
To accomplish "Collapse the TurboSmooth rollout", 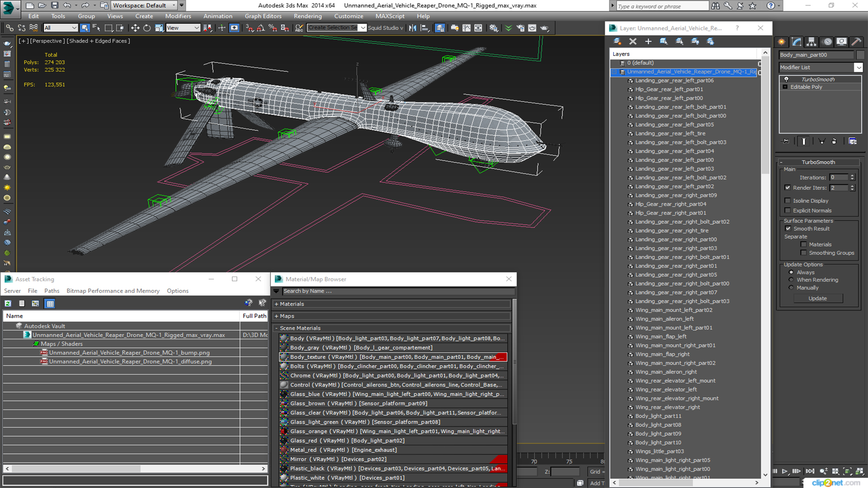I will tap(781, 162).
